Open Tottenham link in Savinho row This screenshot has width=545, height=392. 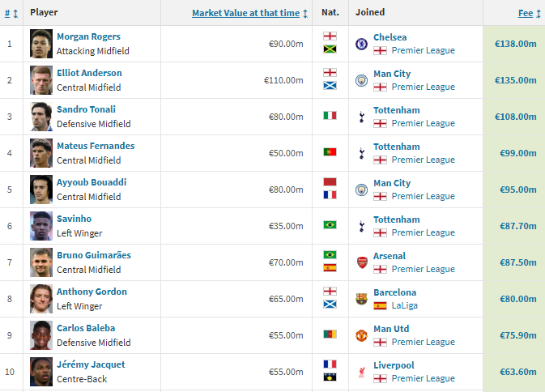click(397, 219)
